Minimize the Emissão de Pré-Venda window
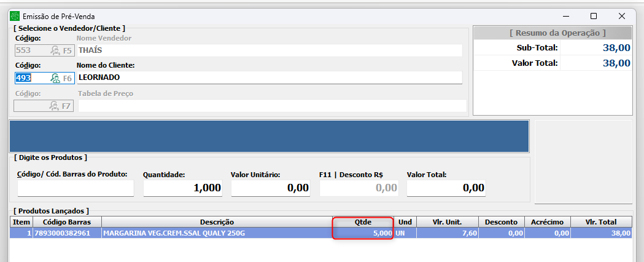This screenshot has width=644, height=262. coord(564,15)
